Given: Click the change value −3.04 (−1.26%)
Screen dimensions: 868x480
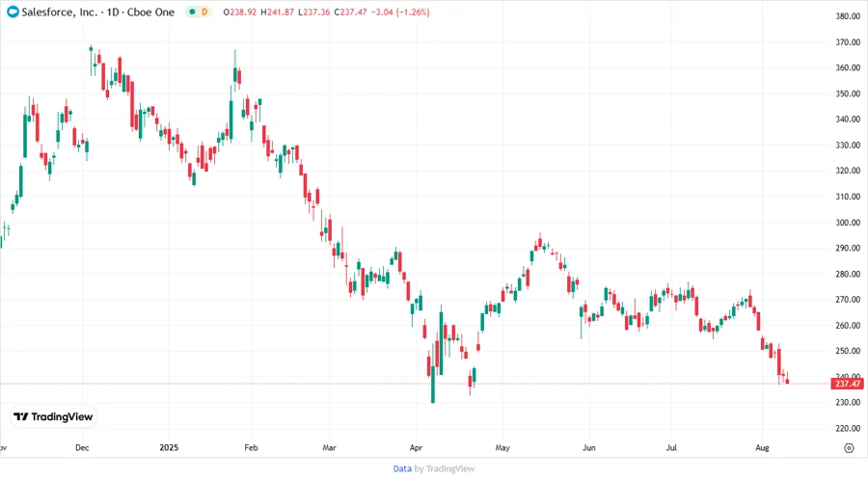Looking at the screenshot, I should 400,12.
